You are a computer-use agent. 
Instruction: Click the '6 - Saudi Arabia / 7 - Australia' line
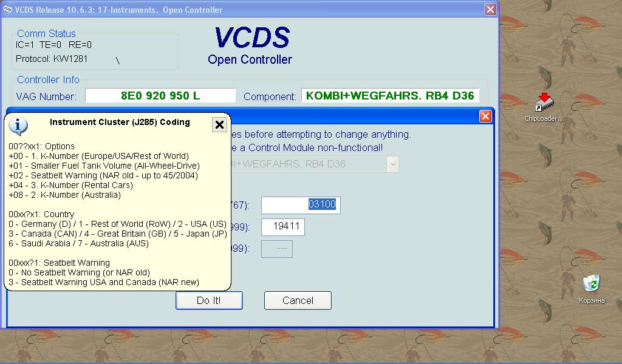click(x=78, y=244)
